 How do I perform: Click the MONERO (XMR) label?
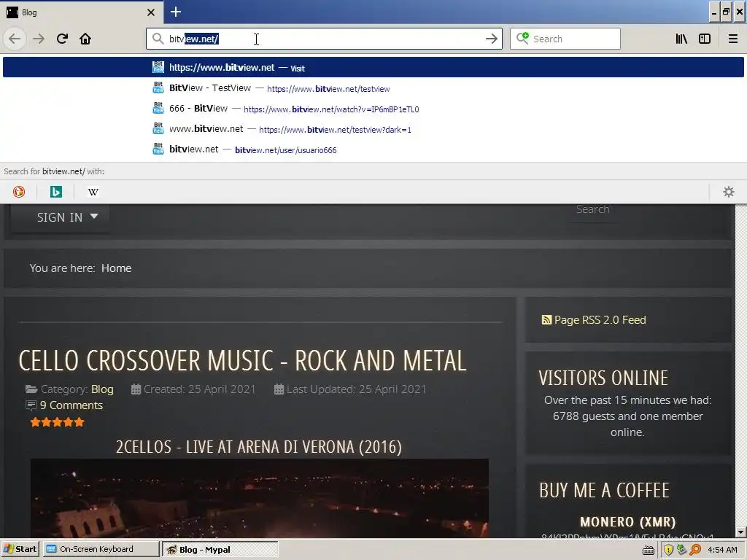tap(628, 522)
